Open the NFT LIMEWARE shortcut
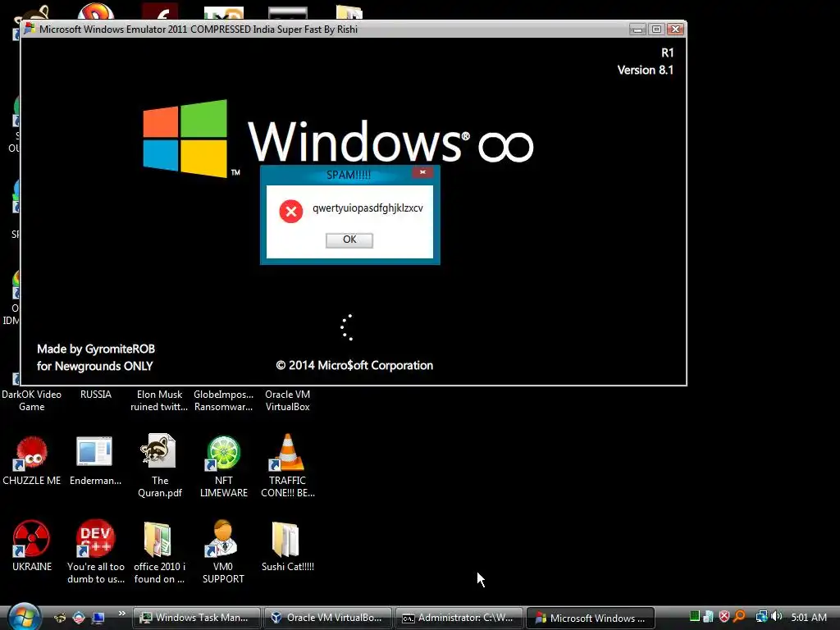 (x=223, y=465)
